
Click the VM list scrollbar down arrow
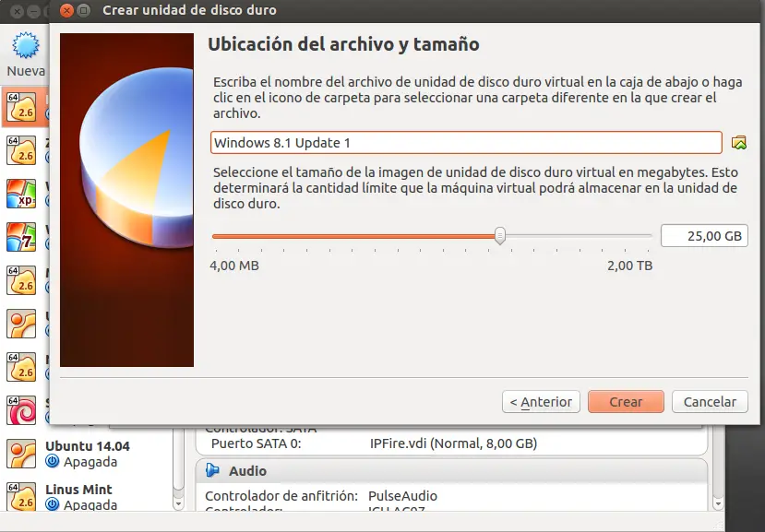(179, 503)
